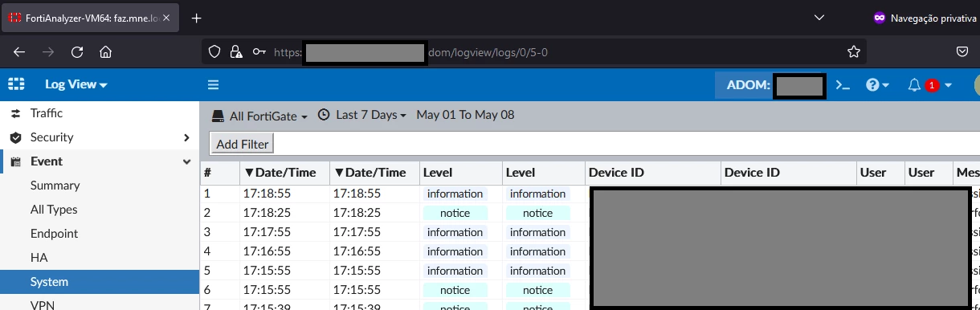Image resolution: width=980 pixels, height=310 pixels.
Task: Expand the notification dropdown arrow
Action: [948, 85]
